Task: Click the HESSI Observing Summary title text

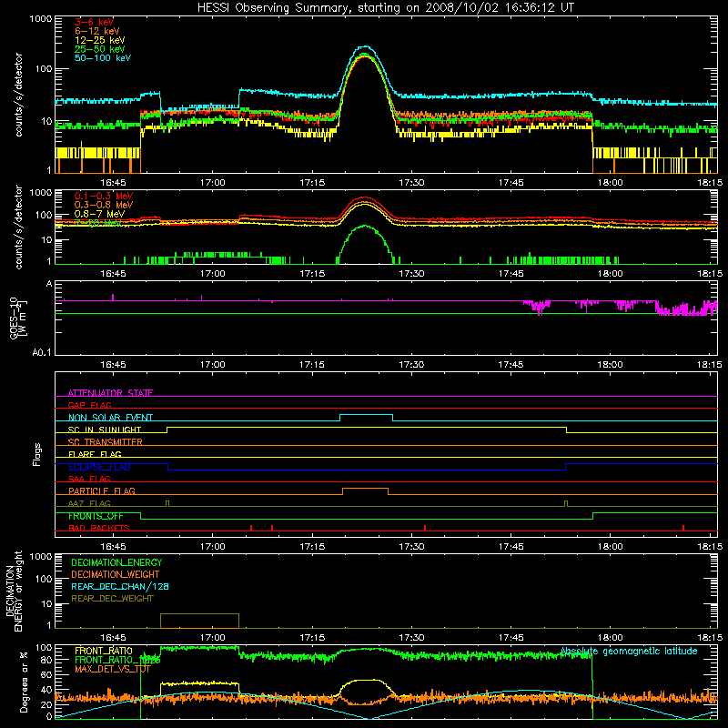Action: (x=386, y=8)
